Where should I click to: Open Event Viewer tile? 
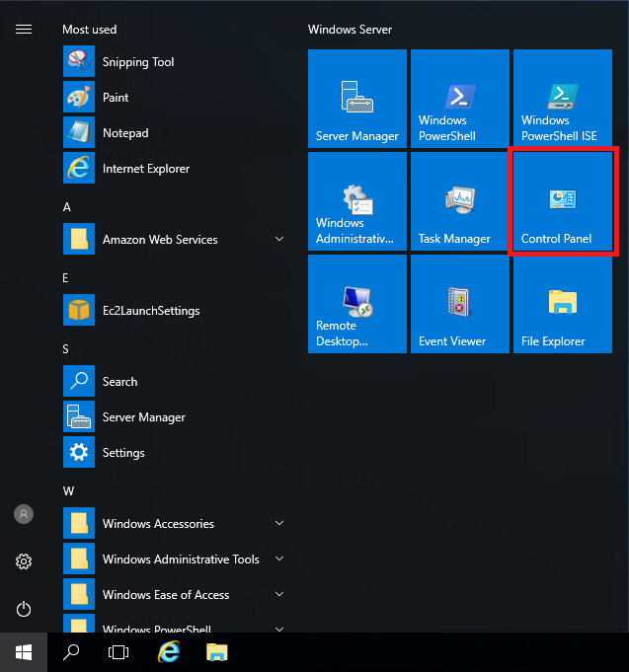[459, 304]
